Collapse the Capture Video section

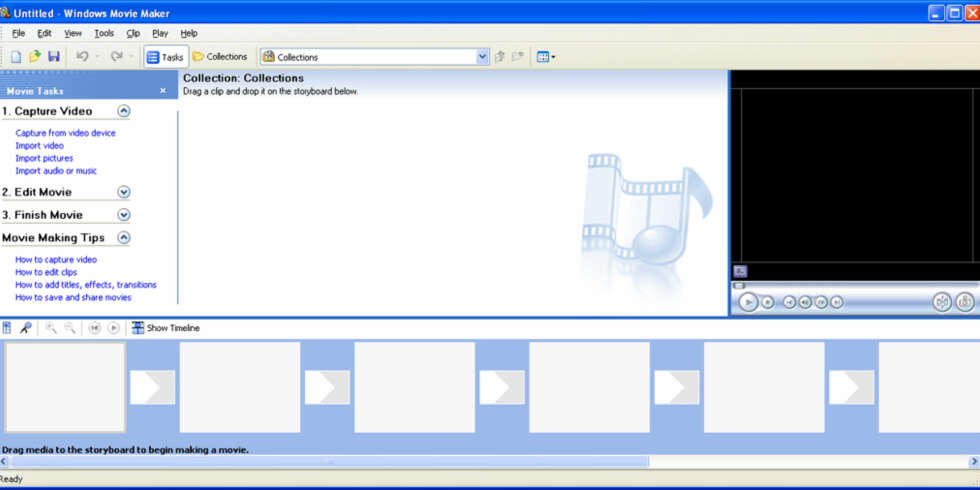124,111
